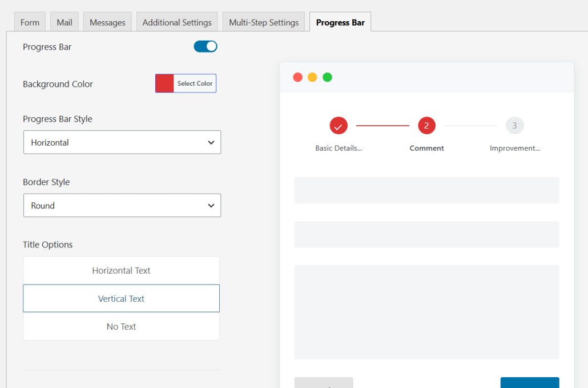Choose the Vertical Text title option

[121, 298]
